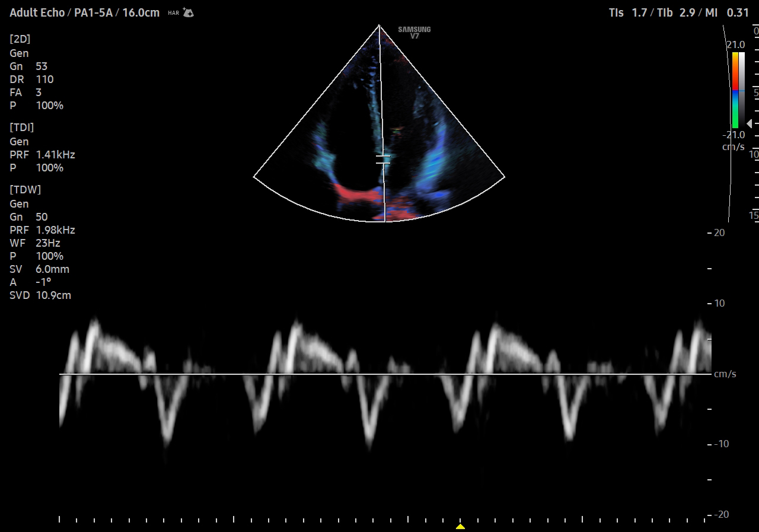Open the PA1-5A probe selector
Viewport: 759px width, 532px height.
[x=92, y=12]
